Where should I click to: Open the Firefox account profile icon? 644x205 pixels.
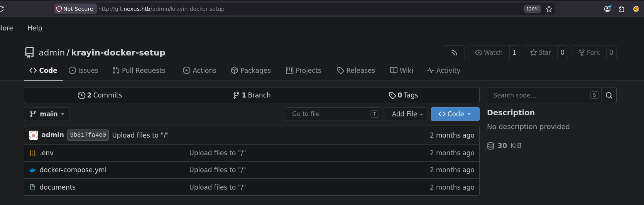[607, 9]
